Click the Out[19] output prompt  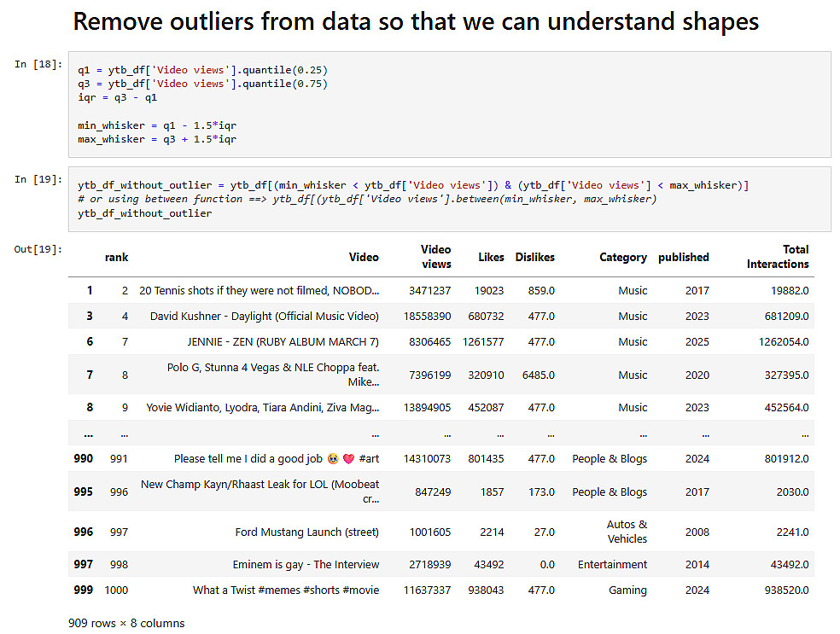pos(38,249)
